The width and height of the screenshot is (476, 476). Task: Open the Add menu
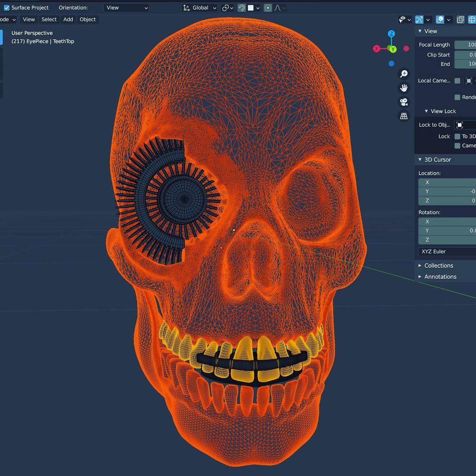click(68, 19)
